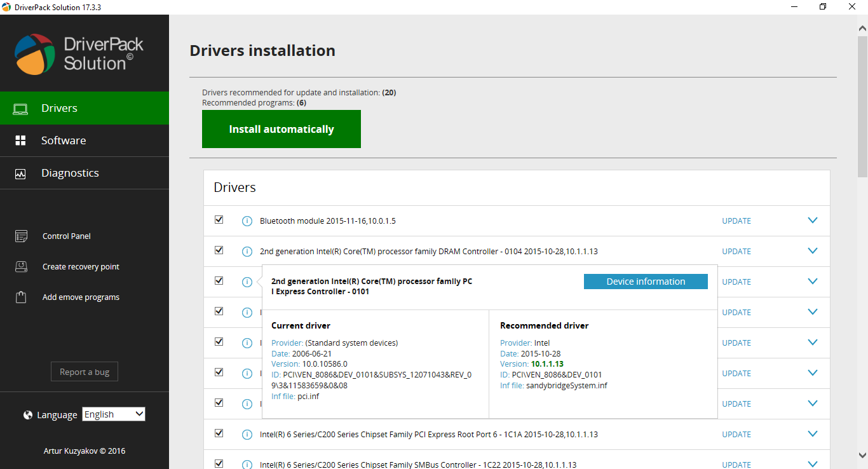Toggle the PCI Express Controller - 0101 row checkbox
This screenshot has height=469, width=868.
tap(219, 281)
